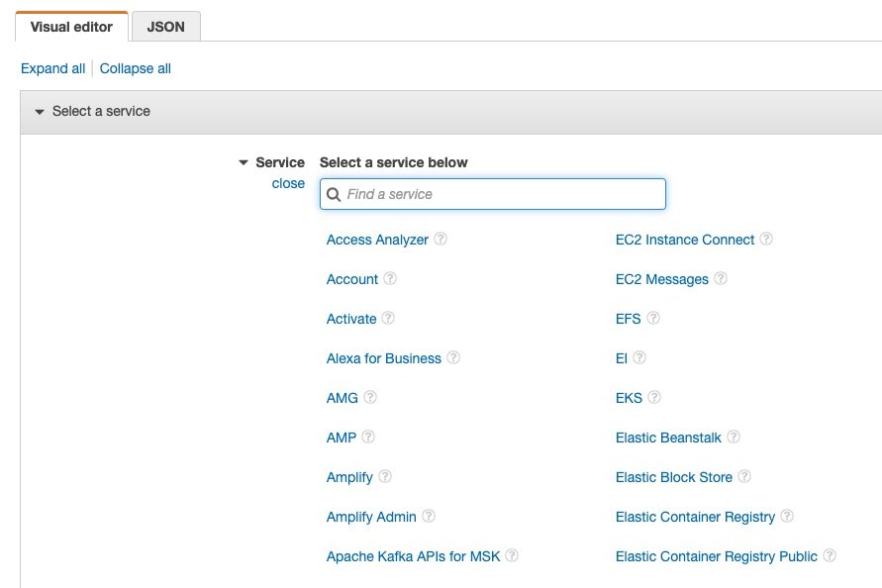
Task: Click Collapse all link
Action: pyautogui.click(x=135, y=68)
